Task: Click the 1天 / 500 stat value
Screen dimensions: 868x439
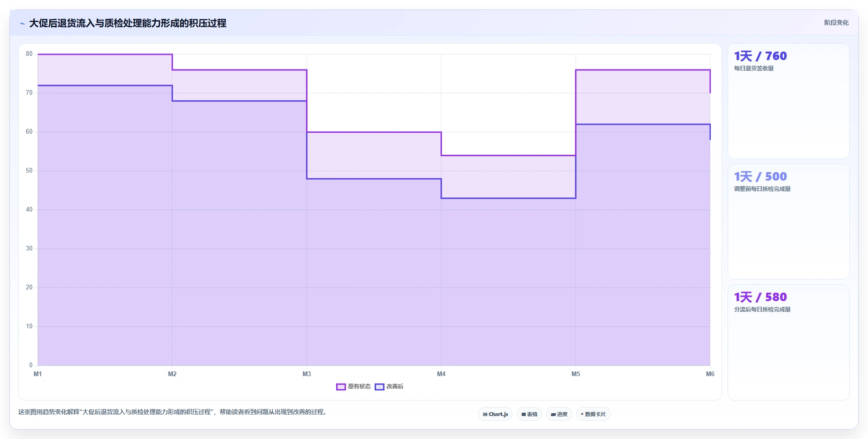Action: (x=760, y=176)
